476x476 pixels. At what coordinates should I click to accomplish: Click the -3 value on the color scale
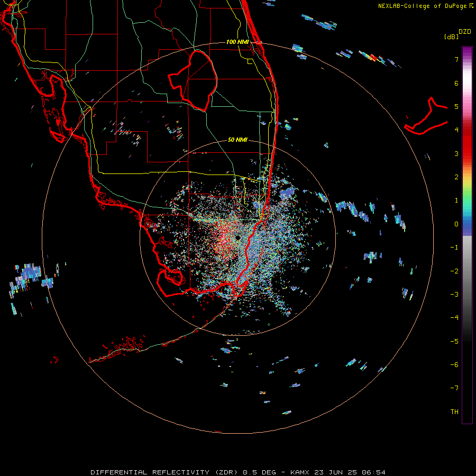[x=454, y=294]
